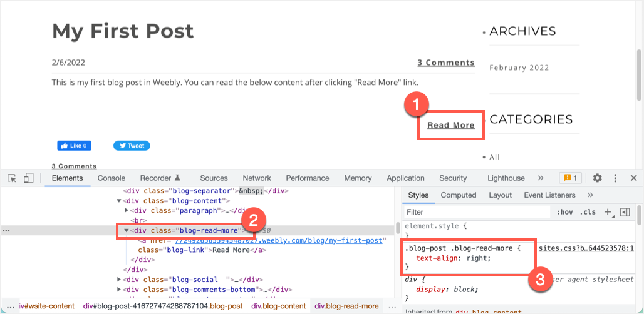Click the issues warning counter badge
This screenshot has width=644, height=314.
coord(570,178)
